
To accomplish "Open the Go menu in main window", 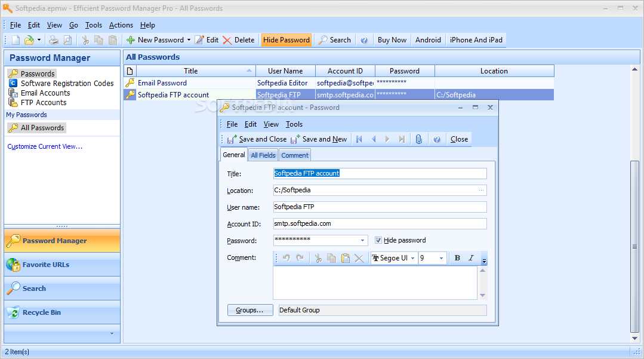I will tap(73, 25).
